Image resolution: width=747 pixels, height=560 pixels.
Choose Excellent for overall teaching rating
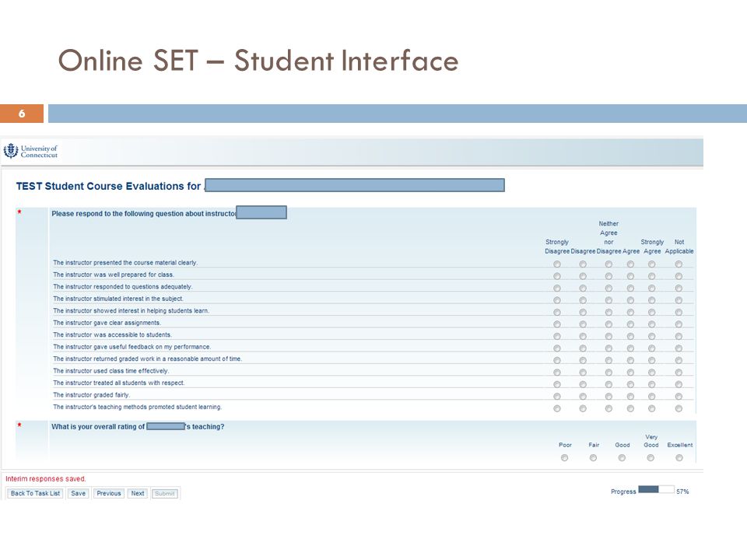(x=679, y=457)
